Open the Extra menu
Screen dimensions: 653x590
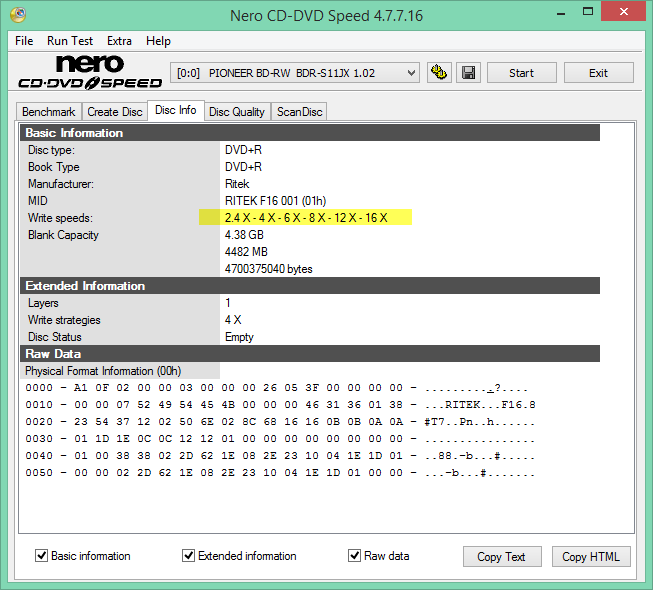119,41
